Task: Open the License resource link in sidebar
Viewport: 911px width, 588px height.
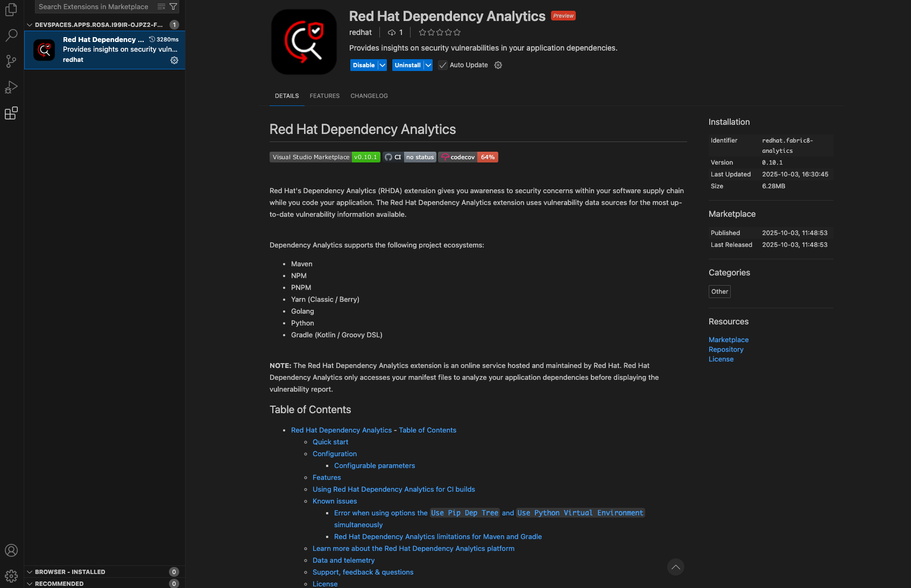Action: [721, 359]
